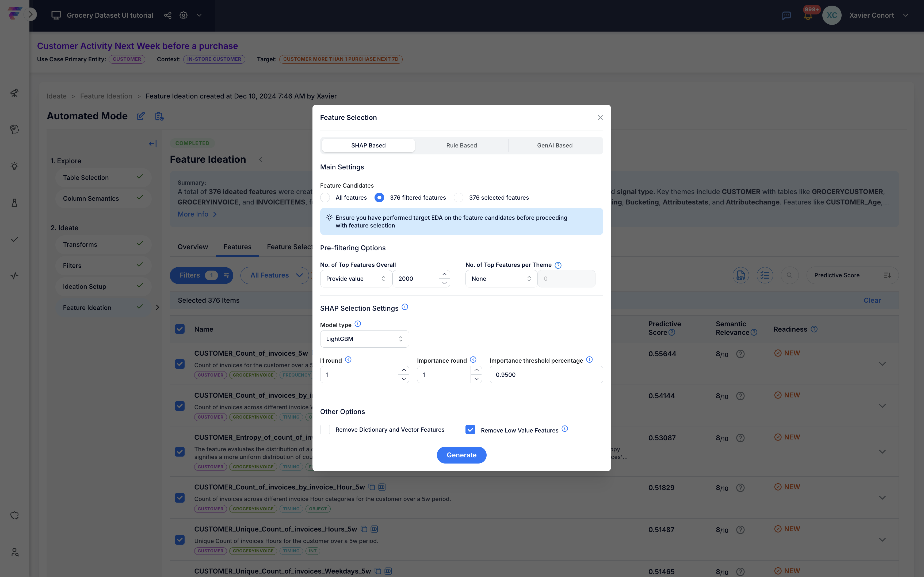This screenshot has width=924, height=577.
Task: Open the Filters button with 1 badge
Action: pos(201,275)
